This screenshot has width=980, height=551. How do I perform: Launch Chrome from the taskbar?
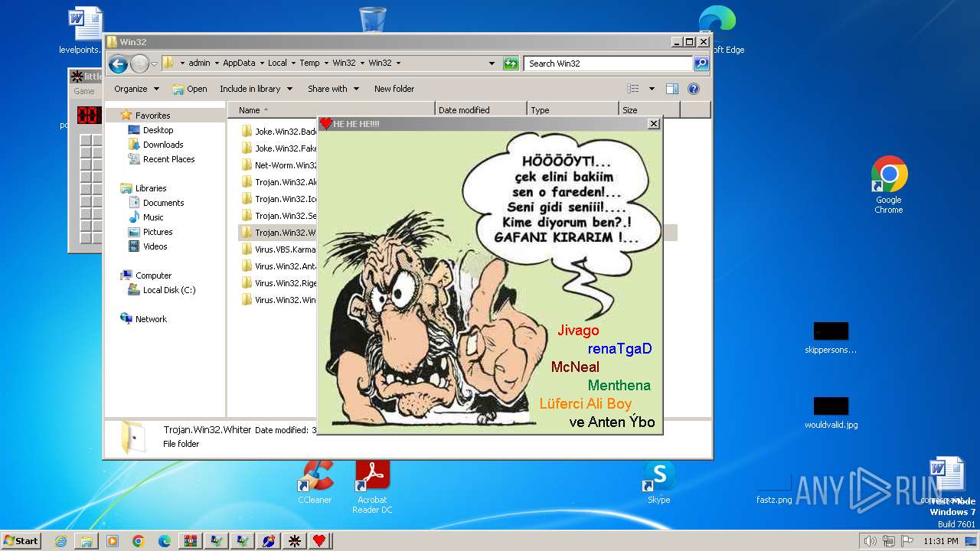[139, 541]
